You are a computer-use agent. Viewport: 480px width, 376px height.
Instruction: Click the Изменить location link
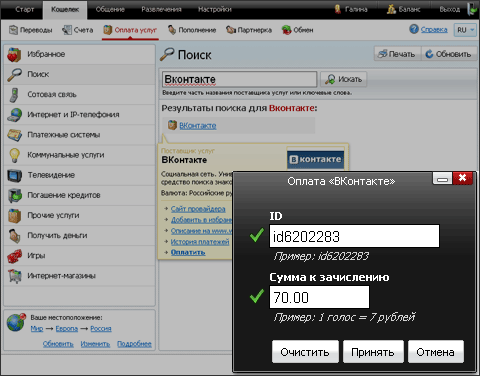(x=95, y=344)
